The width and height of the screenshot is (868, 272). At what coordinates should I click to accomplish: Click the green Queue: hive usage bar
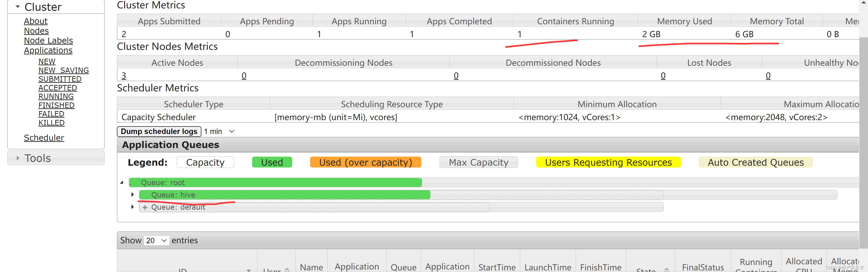[285, 195]
